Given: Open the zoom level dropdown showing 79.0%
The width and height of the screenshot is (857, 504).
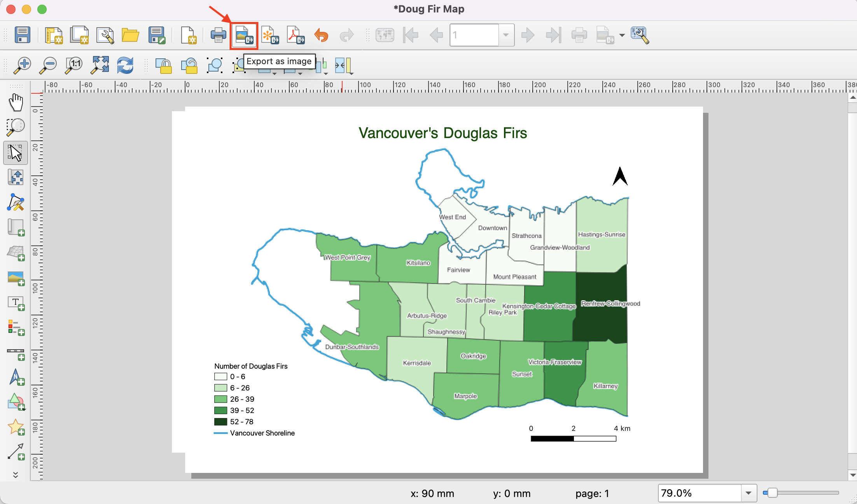Looking at the screenshot, I should 749,493.
